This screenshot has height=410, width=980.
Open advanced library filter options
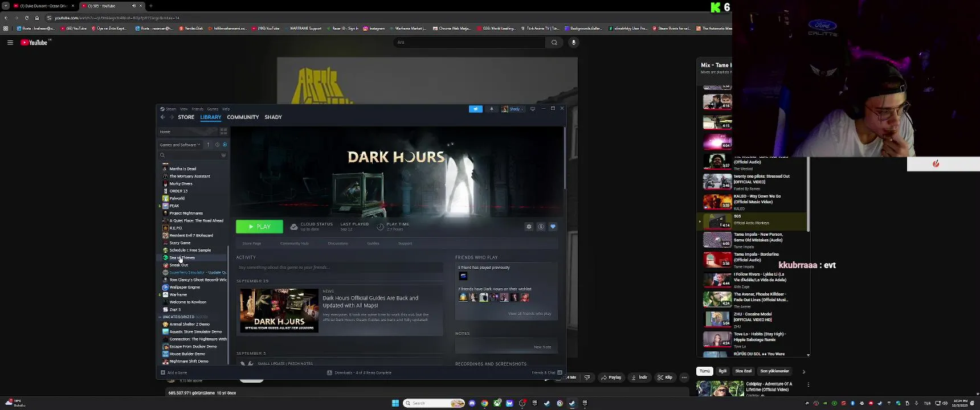point(223,155)
